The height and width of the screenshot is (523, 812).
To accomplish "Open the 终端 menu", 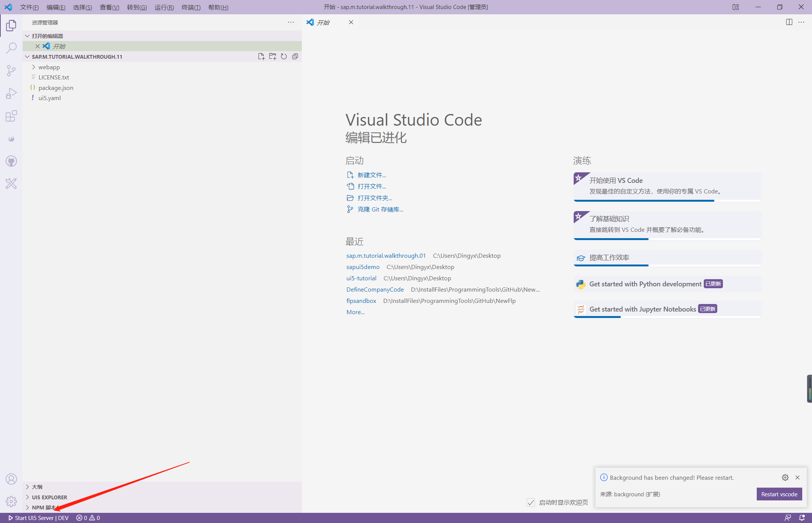I will (191, 7).
